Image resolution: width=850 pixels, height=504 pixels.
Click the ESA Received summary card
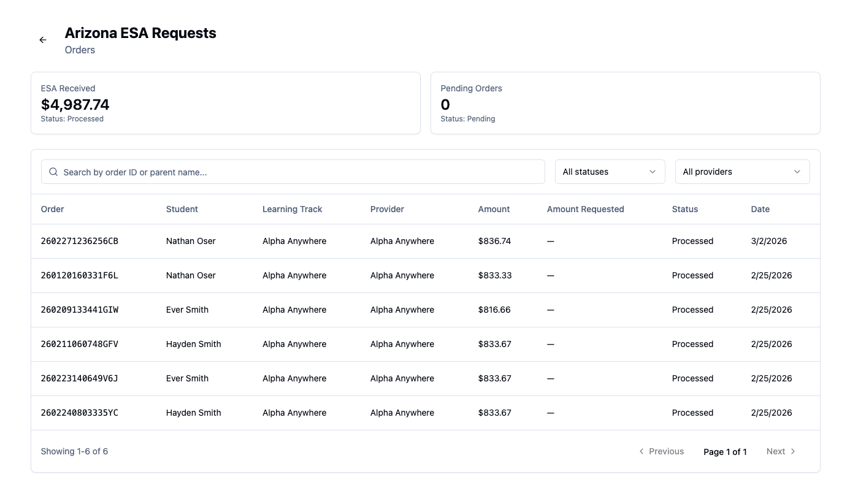(x=225, y=103)
